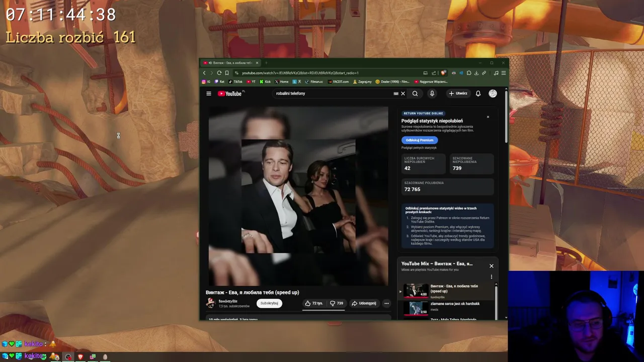Viewport: 644px width, 362px height.
Task: Open the site information icon in the address bar
Action: click(237, 73)
